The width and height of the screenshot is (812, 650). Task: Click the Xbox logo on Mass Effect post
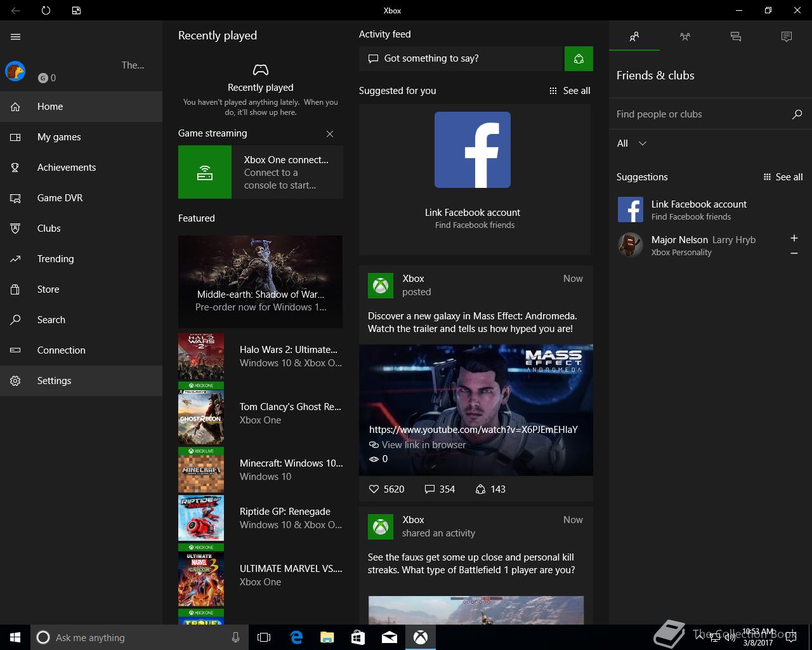381,286
